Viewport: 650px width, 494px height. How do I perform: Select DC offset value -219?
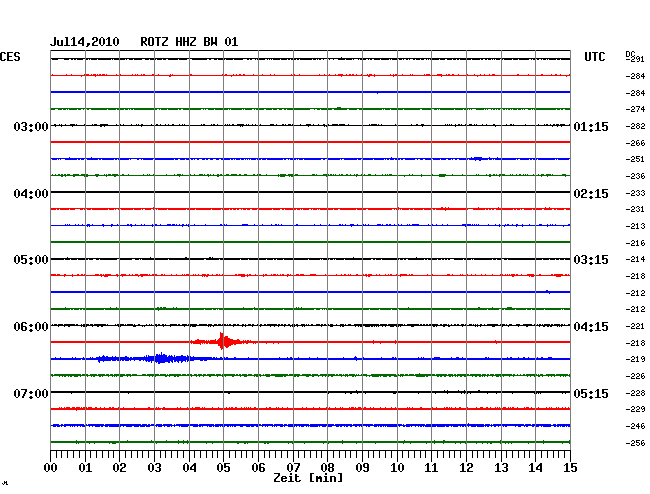pyautogui.click(x=635, y=359)
